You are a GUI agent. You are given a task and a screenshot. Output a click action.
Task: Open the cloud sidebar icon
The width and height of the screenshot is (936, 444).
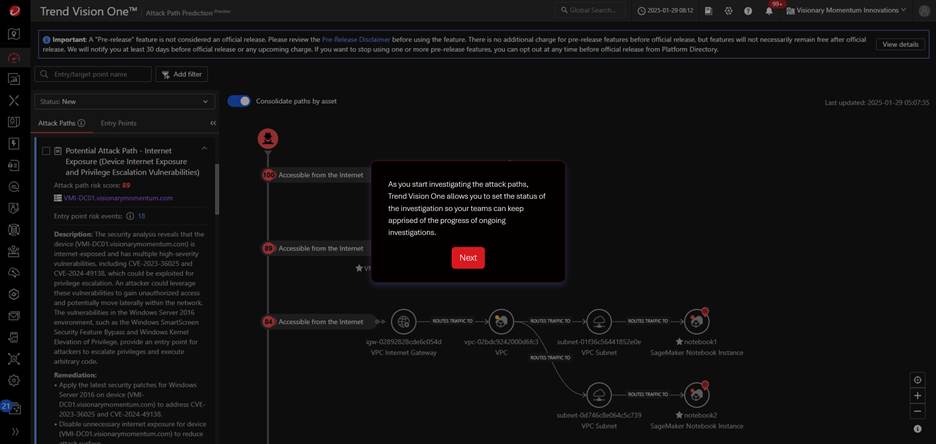14,273
